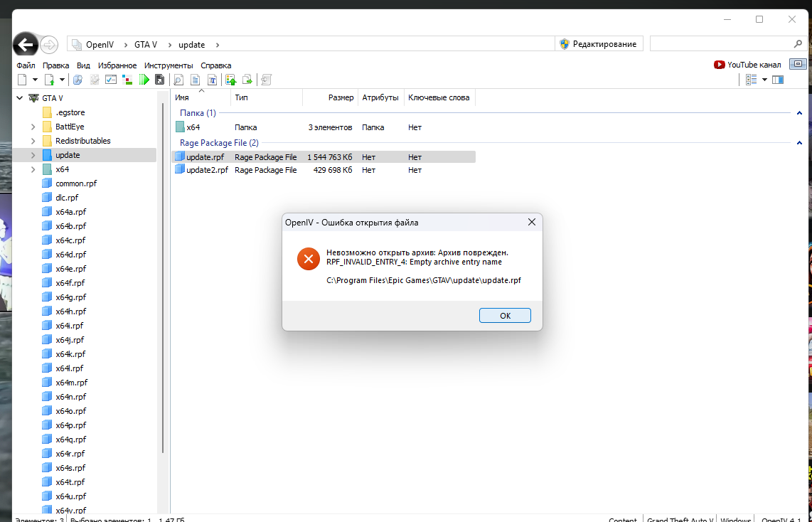Click the blue text lines document icon

point(196,80)
